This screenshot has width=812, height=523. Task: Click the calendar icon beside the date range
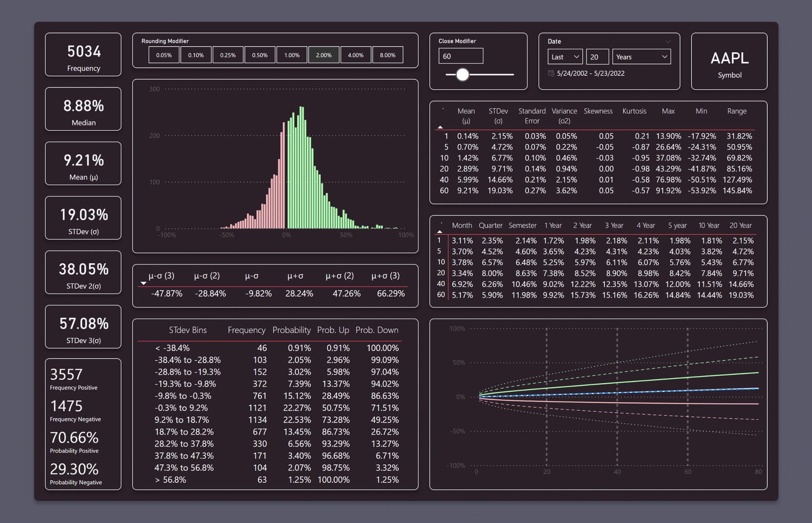click(551, 73)
